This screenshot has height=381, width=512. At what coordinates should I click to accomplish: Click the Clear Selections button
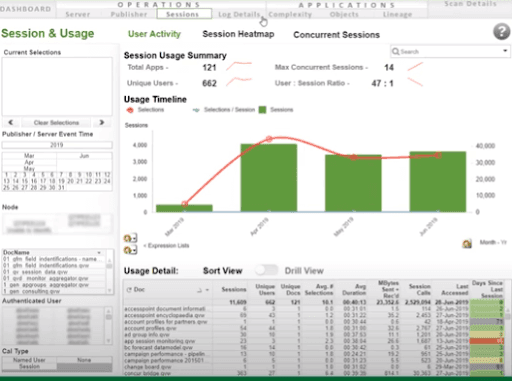56,123
